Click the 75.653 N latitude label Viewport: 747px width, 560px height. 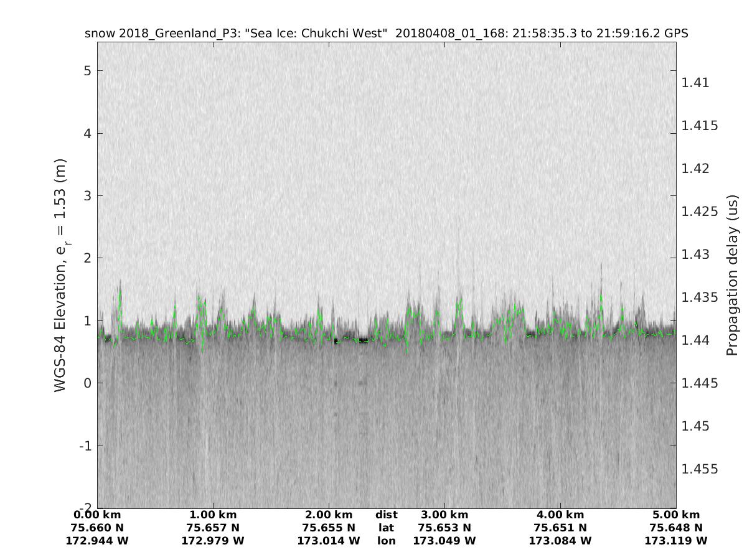444,528
